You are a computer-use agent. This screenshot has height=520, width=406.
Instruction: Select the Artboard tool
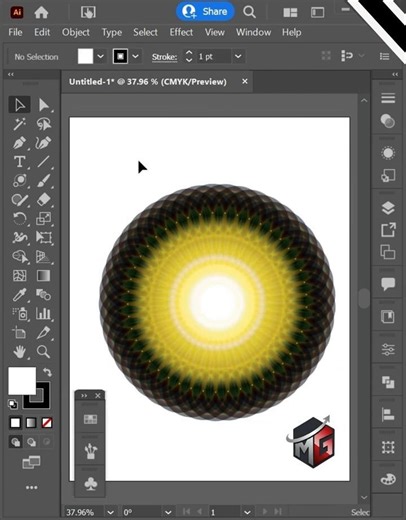click(19, 333)
